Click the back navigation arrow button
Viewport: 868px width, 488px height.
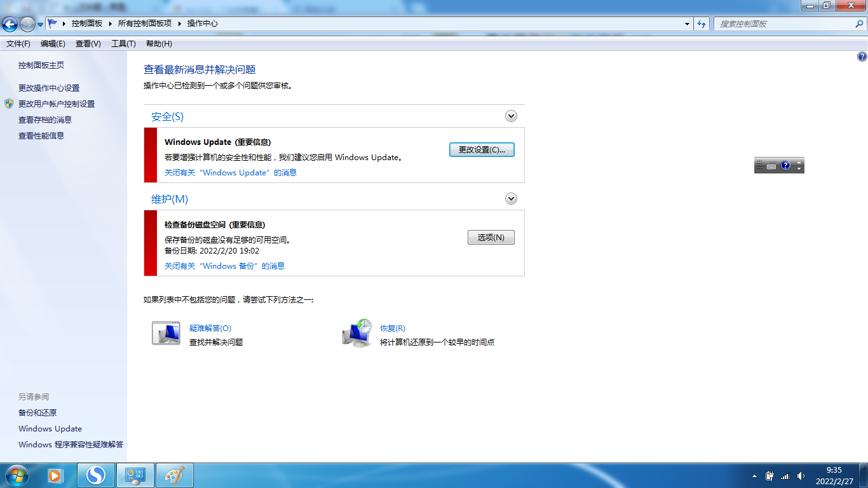10,24
